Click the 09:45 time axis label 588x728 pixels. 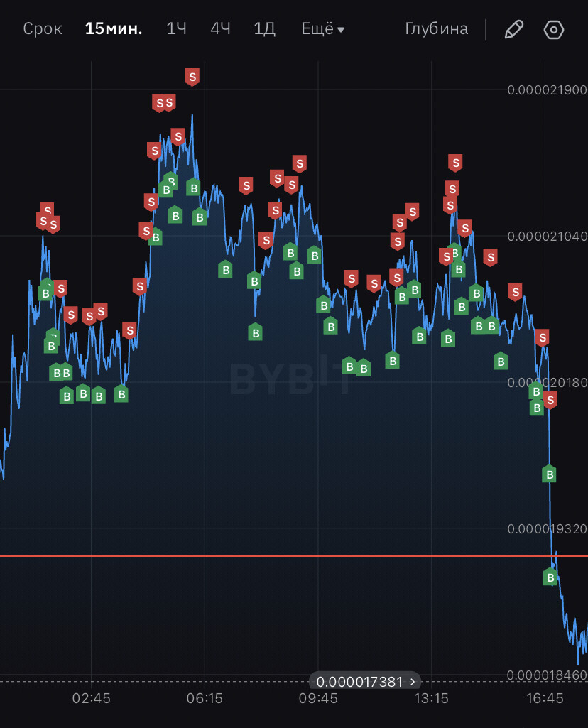click(318, 698)
